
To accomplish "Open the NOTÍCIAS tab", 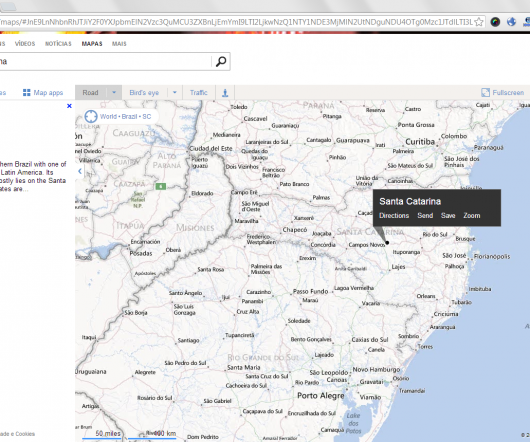I will [58, 44].
